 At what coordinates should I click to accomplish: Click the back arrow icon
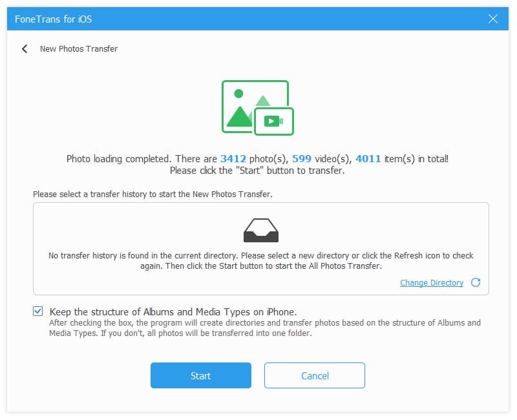click(25, 49)
